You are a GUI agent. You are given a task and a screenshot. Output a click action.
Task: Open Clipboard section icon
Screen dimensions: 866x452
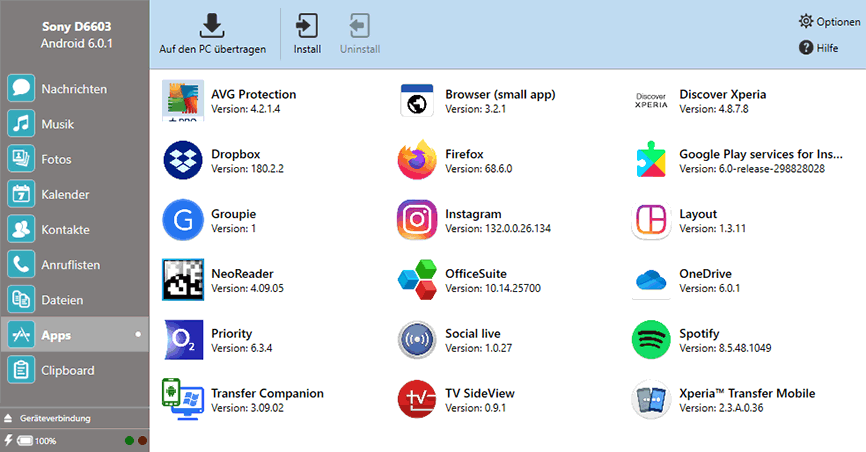21,370
